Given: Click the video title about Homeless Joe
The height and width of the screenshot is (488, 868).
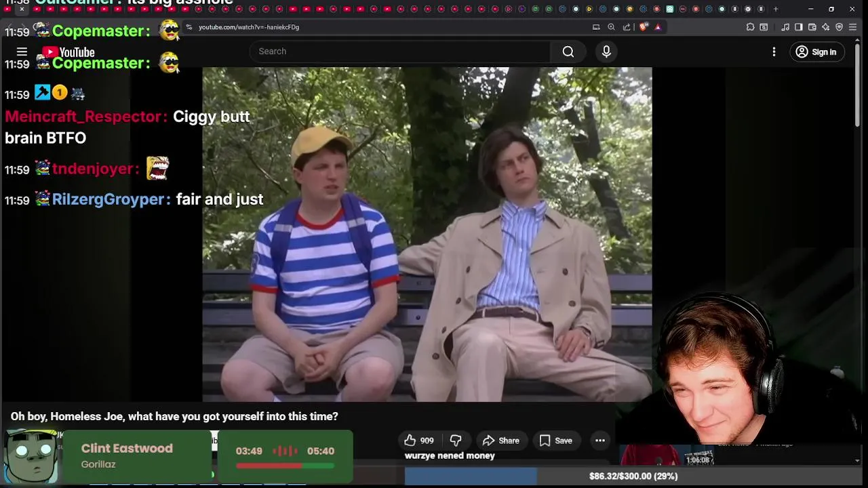Looking at the screenshot, I should click(x=174, y=416).
